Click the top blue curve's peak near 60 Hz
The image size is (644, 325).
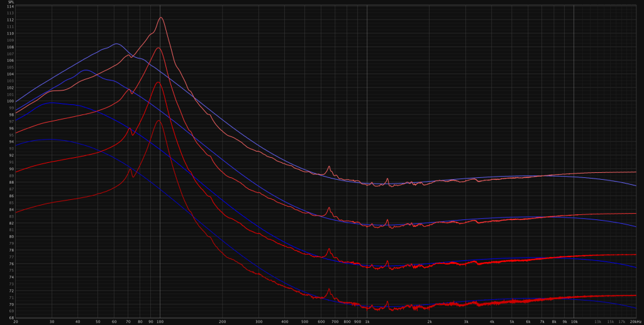116,44
